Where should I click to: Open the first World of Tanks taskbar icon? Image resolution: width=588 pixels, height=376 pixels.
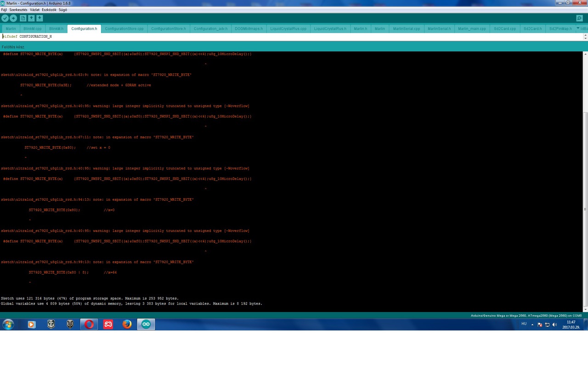[x=51, y=325]
